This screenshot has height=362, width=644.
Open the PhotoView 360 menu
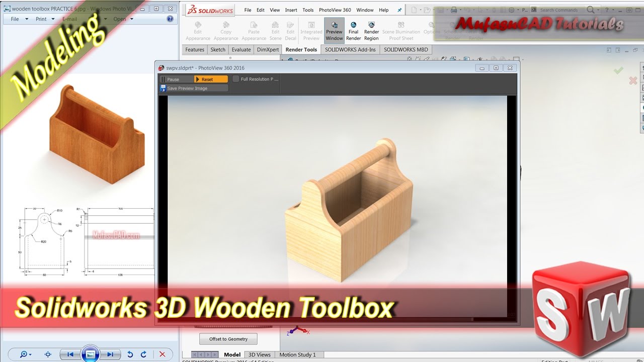(x=335, y=10)
